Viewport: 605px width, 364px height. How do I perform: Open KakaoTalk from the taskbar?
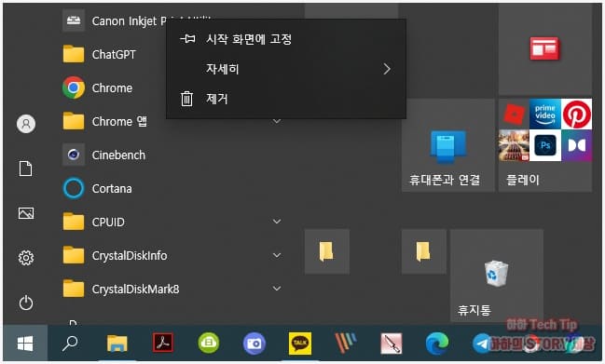tap(300, 343)
